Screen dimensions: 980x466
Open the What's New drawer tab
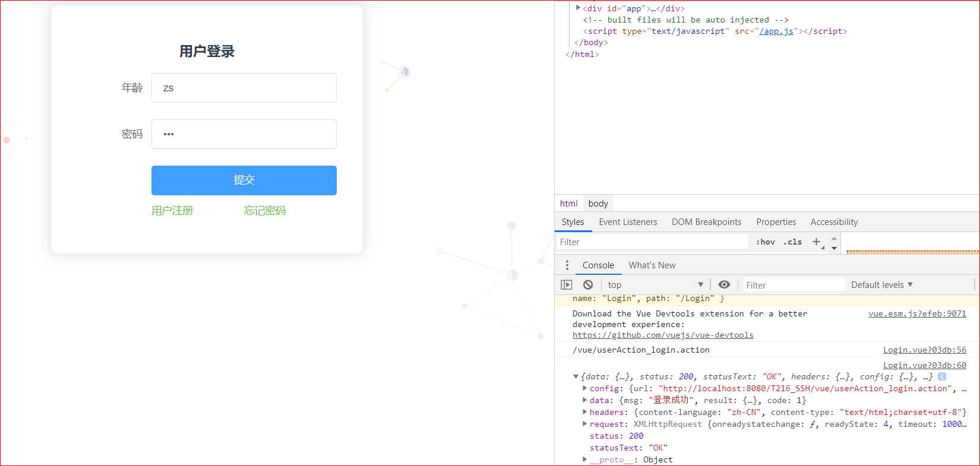click(652, 265)
